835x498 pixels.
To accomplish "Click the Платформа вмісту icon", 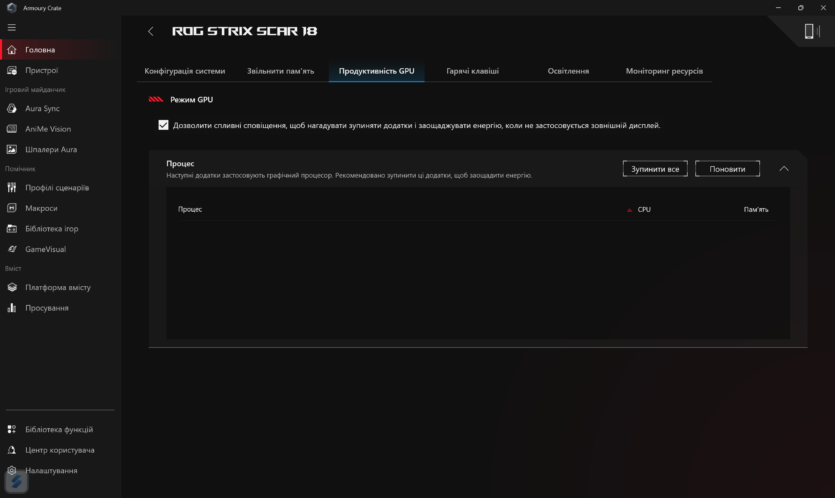I will tap(12, 287).
